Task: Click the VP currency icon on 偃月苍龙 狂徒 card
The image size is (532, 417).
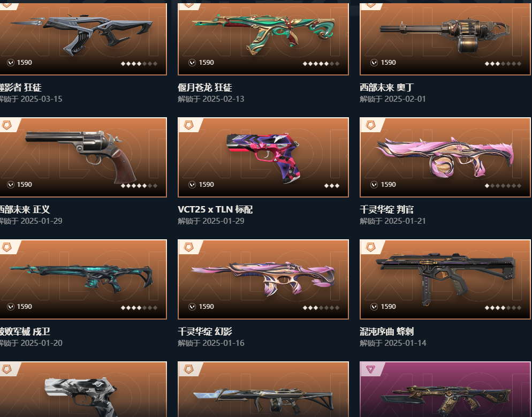Action: 192,63
